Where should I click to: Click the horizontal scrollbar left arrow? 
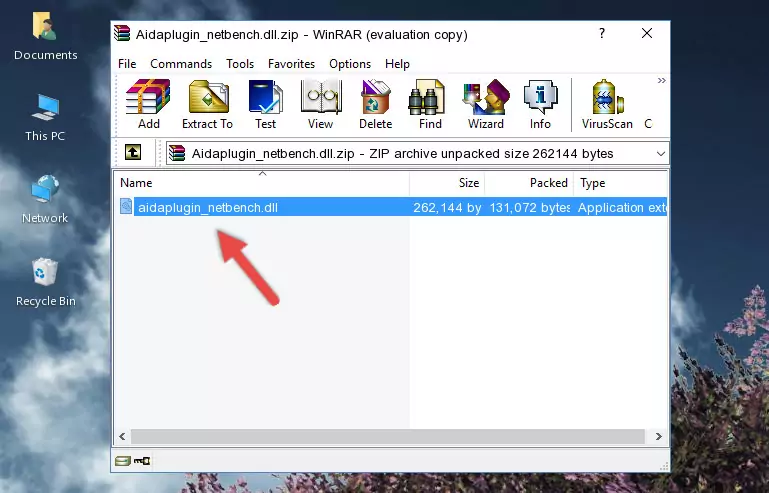[x=123, y=436]
